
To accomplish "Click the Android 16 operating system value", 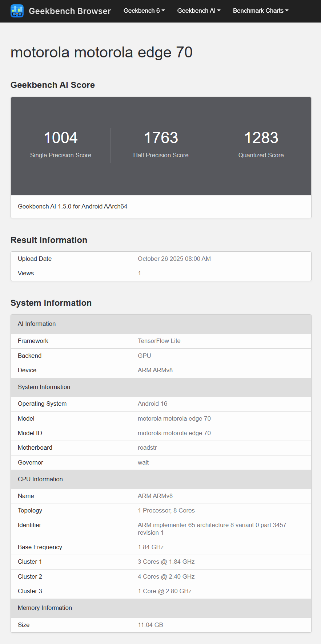I will coord(152,404).
